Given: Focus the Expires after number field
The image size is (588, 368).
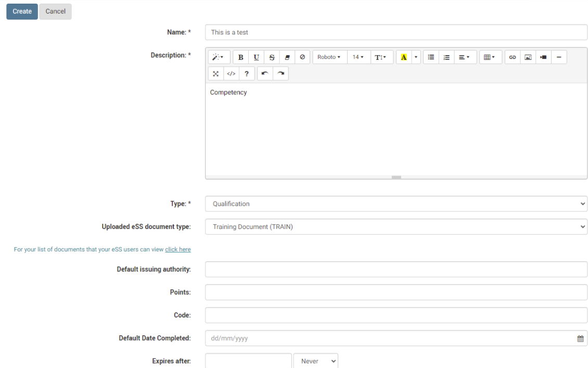Looking at the screenshot, I should [248, 361].
